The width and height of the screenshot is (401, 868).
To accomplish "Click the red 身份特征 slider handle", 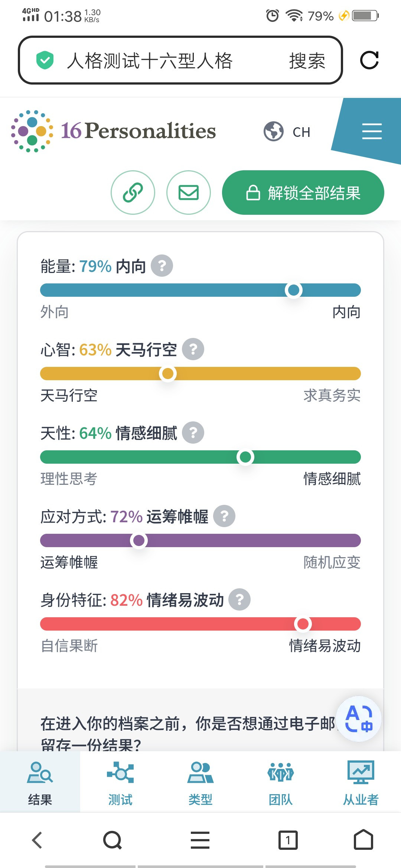I will [x=303, y=624].
